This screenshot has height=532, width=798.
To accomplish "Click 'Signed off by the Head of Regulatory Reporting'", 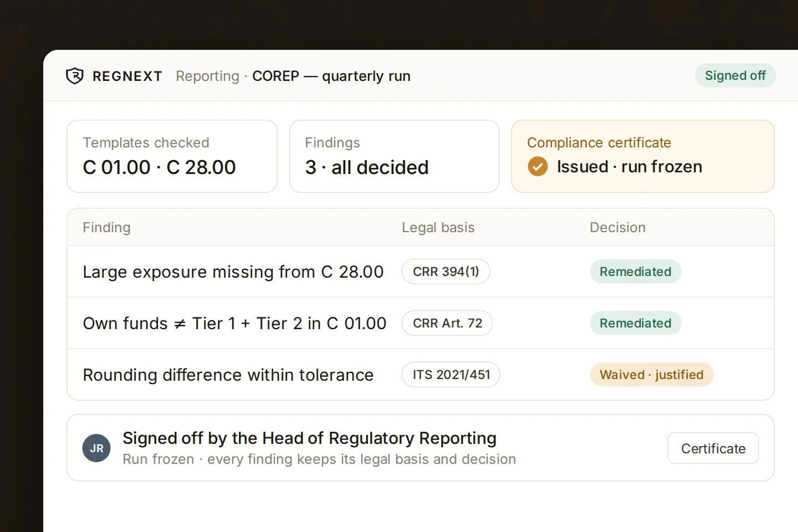I will pos(309,438).
